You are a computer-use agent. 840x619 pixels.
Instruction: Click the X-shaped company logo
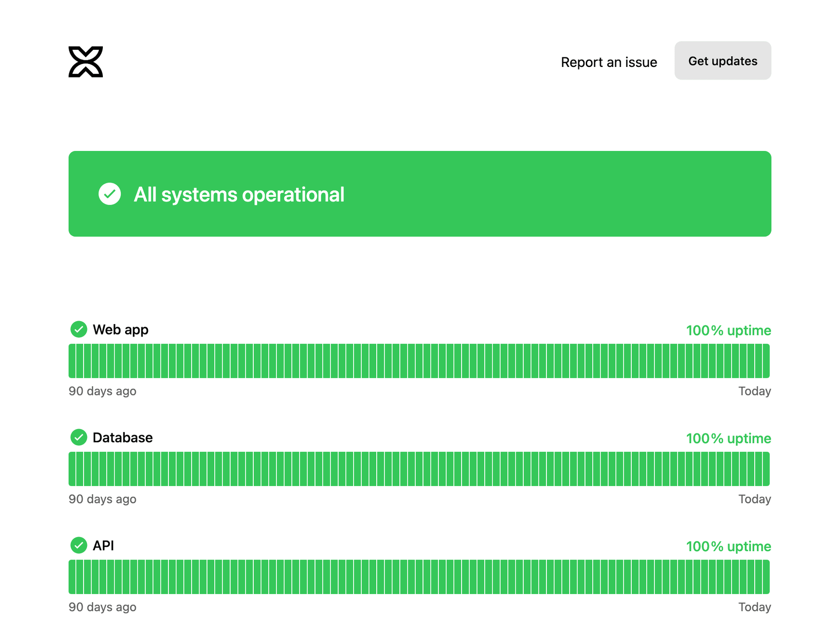(86, 62)
